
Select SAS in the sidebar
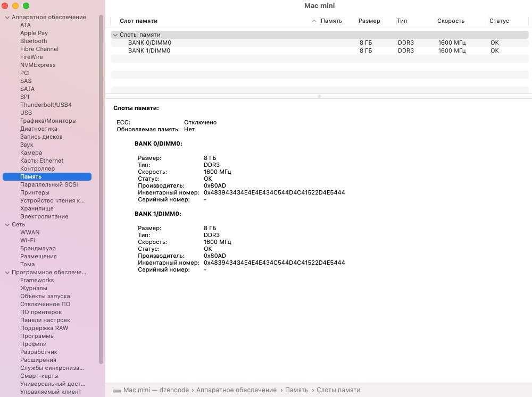(x=26, y=81)
